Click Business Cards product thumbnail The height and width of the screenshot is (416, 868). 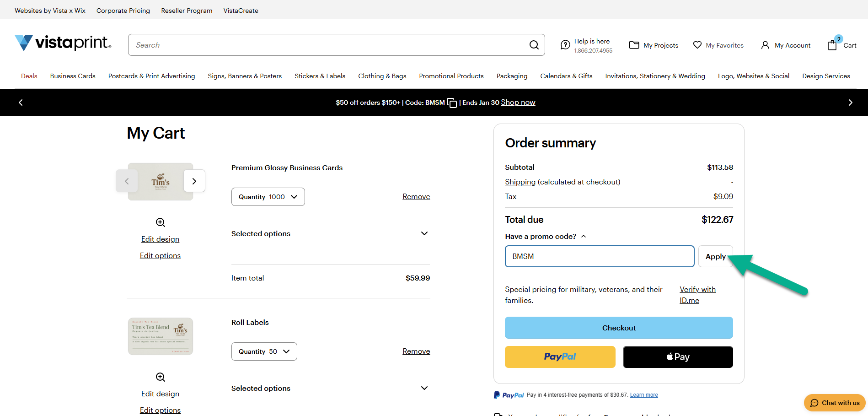[161, 182]
